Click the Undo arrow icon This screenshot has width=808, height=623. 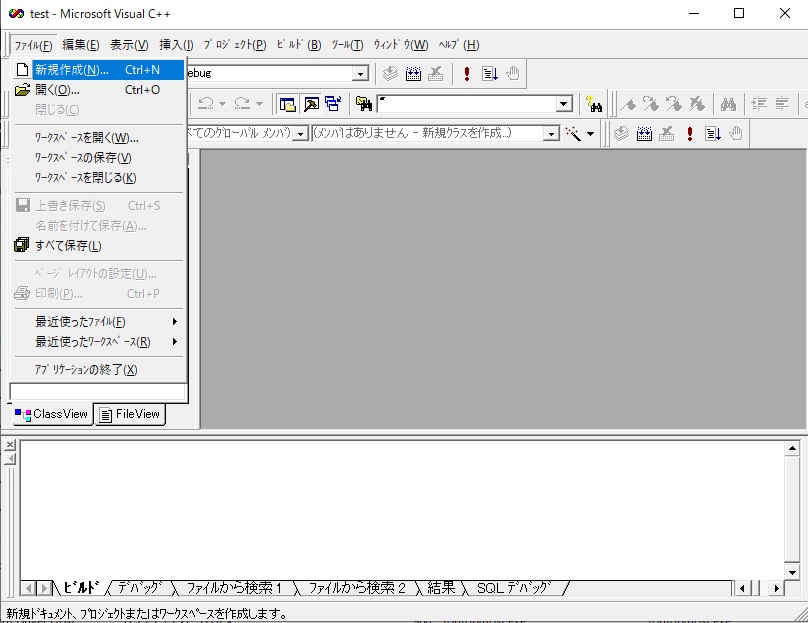[x=206, y=104]
